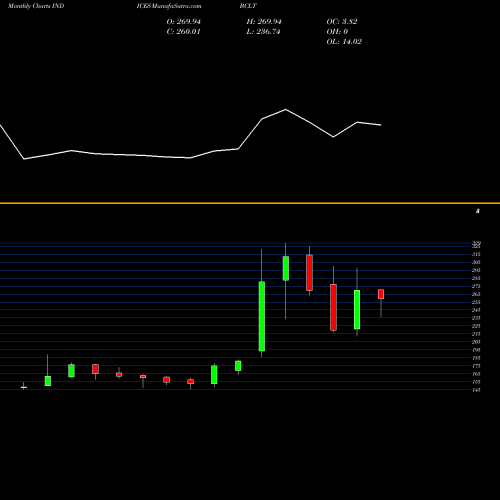Click the high price value H: 269.94
Screen dimensions: 500x500
point(264,22)
